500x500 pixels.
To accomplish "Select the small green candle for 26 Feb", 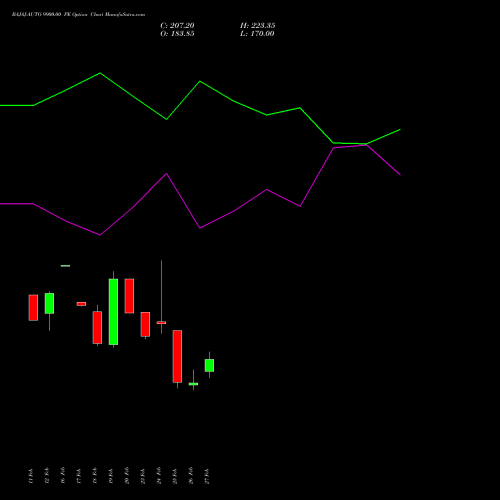I will (193, 384).
